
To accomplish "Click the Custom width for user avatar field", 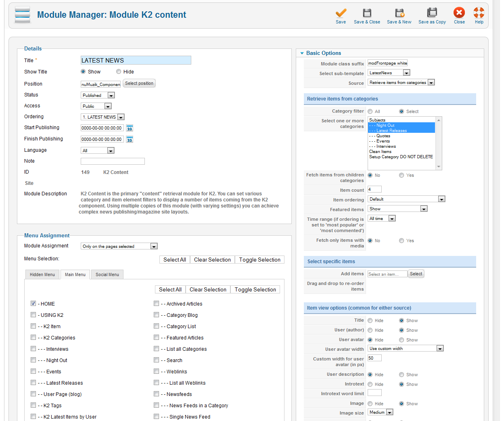I will pos(374,358).
